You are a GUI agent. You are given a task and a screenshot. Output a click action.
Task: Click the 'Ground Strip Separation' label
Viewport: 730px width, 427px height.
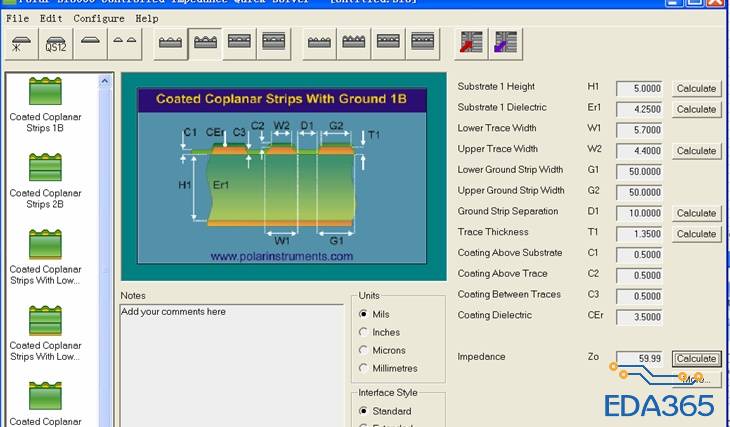tap(507, 211)
